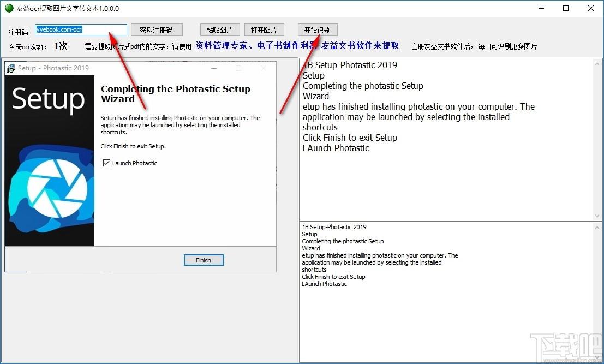Click the upper result box scroll-down arrow
Viewport: 604px width, 364px height.
[x=597, y=216]
